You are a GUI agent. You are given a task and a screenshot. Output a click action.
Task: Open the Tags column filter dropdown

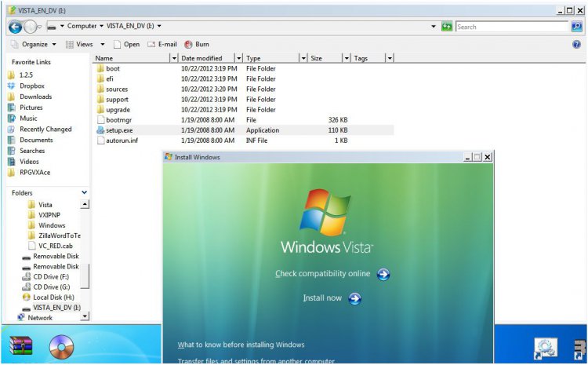(x=390, y=58)
